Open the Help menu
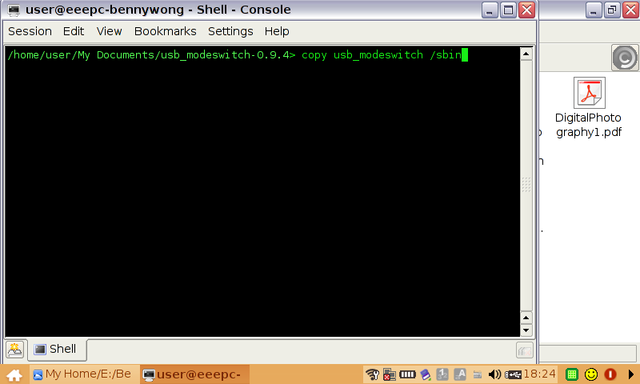 point(277,31)
